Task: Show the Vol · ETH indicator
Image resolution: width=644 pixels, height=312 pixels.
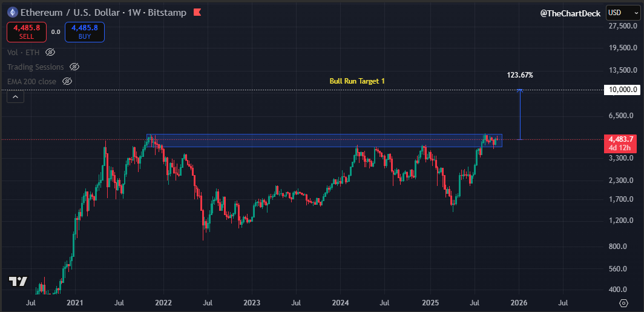Action: [50, 52]
